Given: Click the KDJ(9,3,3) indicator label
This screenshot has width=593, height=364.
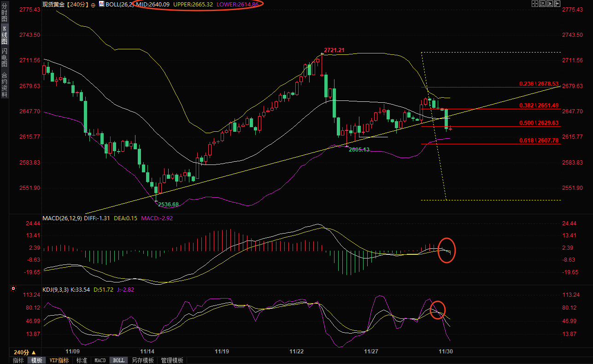Looking at the screenshot, I should point(56,289).
